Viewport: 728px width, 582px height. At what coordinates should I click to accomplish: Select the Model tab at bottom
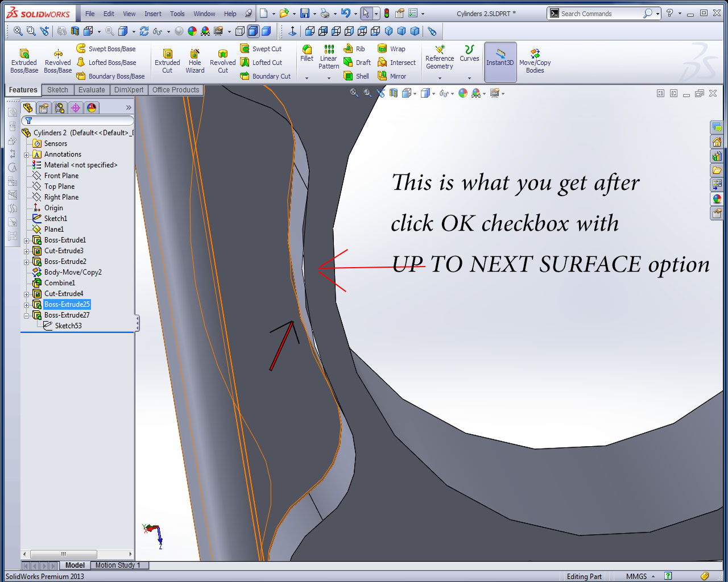(75, 565)
